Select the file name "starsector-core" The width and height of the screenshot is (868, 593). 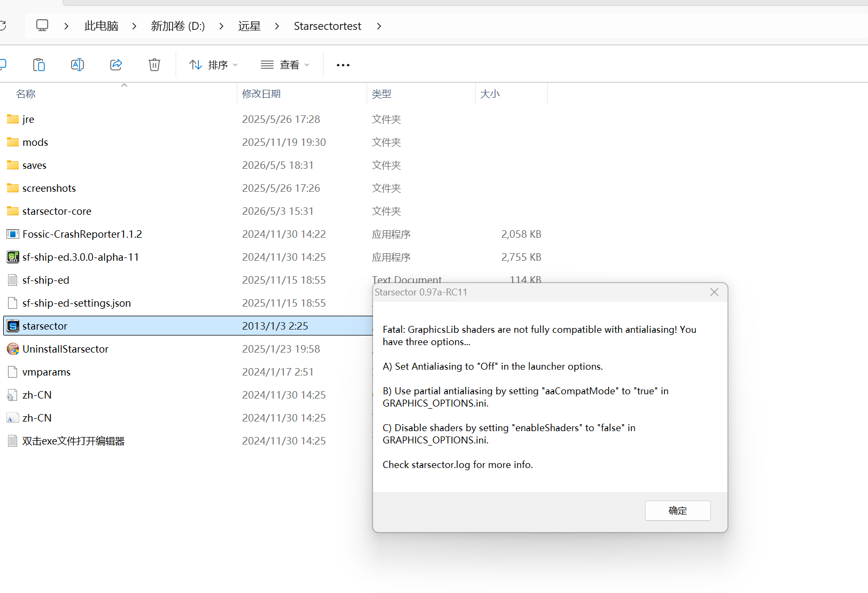[x=57, y=211]
